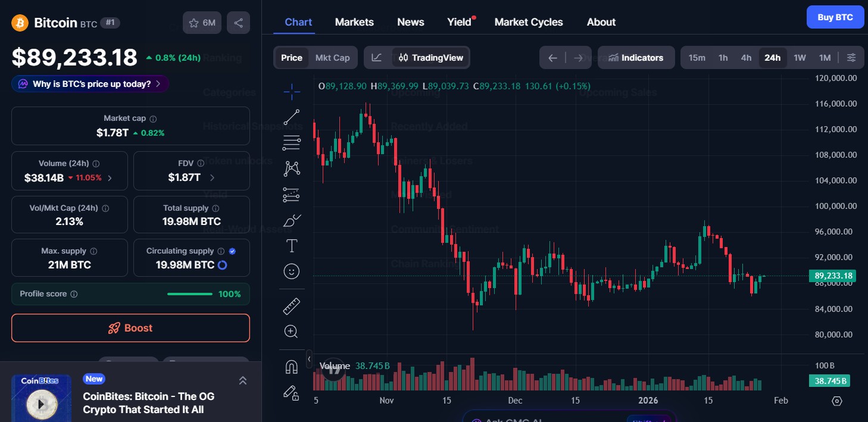
Task: Click the Profile score progress bar
Action: [x=189, y=293]
